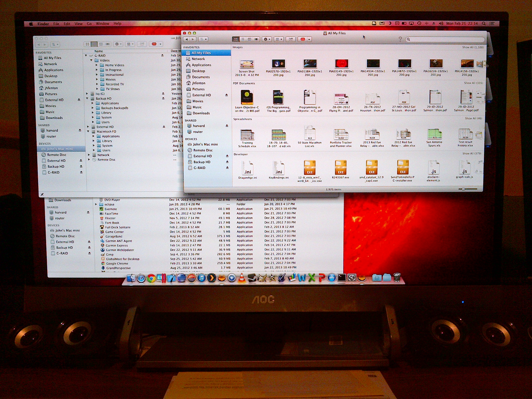532x399 pixels.
Task: Click the Share toolbar button
Action: point(291,39)
